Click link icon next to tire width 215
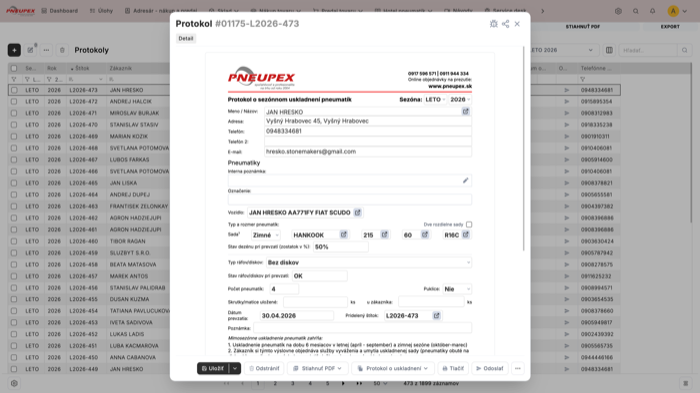This screenshot has width=700, height=393. (384, 234)
